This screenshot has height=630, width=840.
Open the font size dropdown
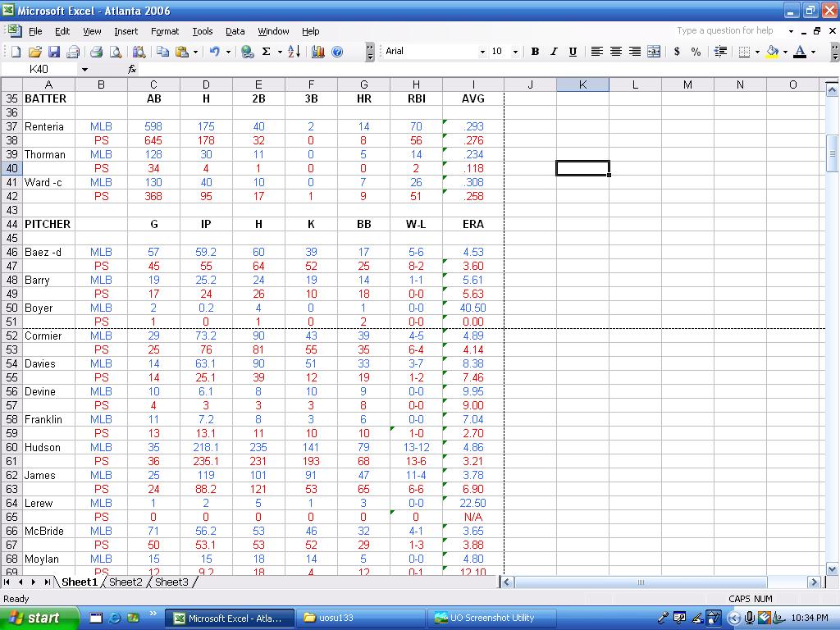point(515,52)
